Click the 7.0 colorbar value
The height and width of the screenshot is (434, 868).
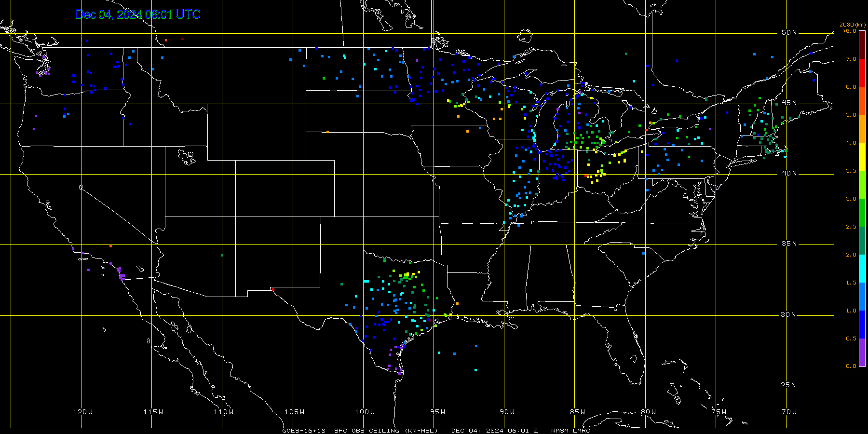click(851, 59)
